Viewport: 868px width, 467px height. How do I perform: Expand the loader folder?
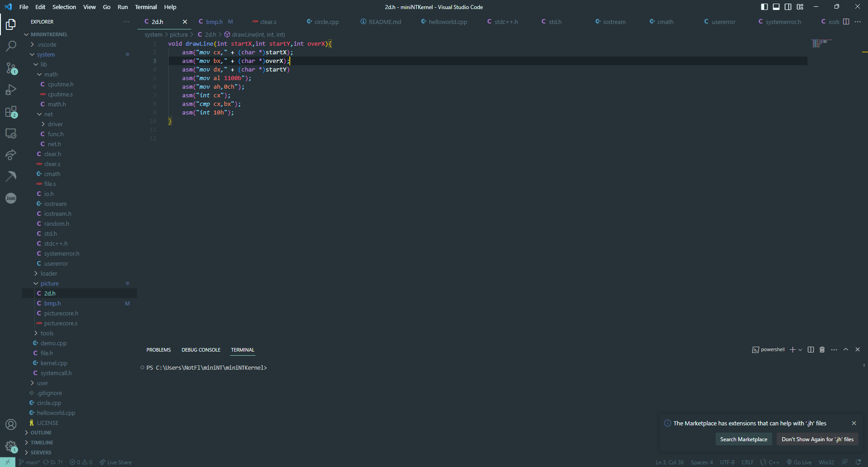[x=36, y=273]
